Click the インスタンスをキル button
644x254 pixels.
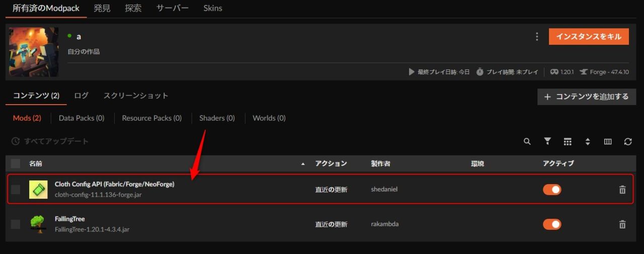click(589, 37)
